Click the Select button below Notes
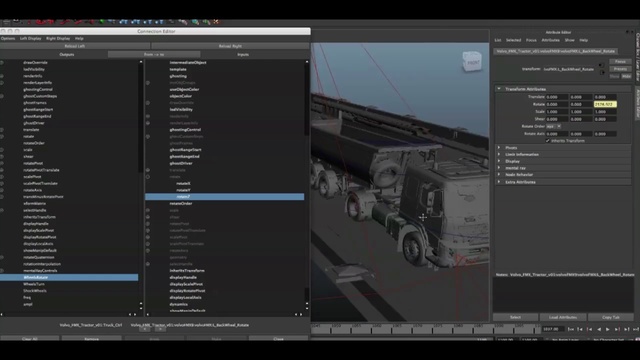 tap(515, 317)
